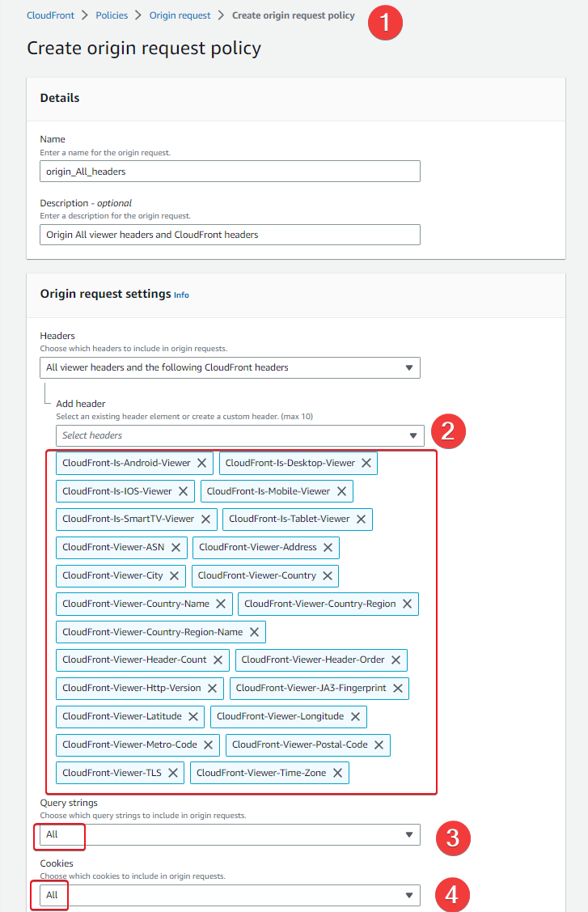Image resolution: width=588 pixels, height=912 pixels.
Task: Open the Headers dropdown
Action: (230, 367)
